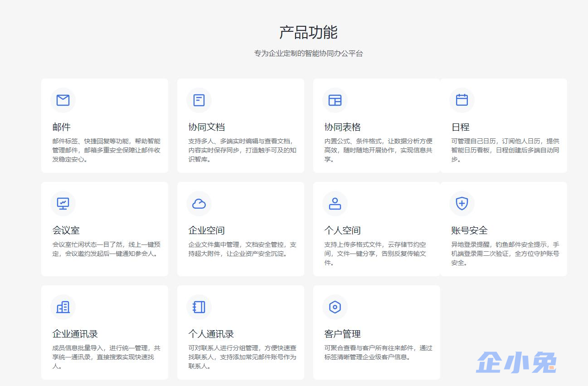Open the 客户管理 hexagon icon
This screenshot has height=386, width=588.
coord(335,307)
